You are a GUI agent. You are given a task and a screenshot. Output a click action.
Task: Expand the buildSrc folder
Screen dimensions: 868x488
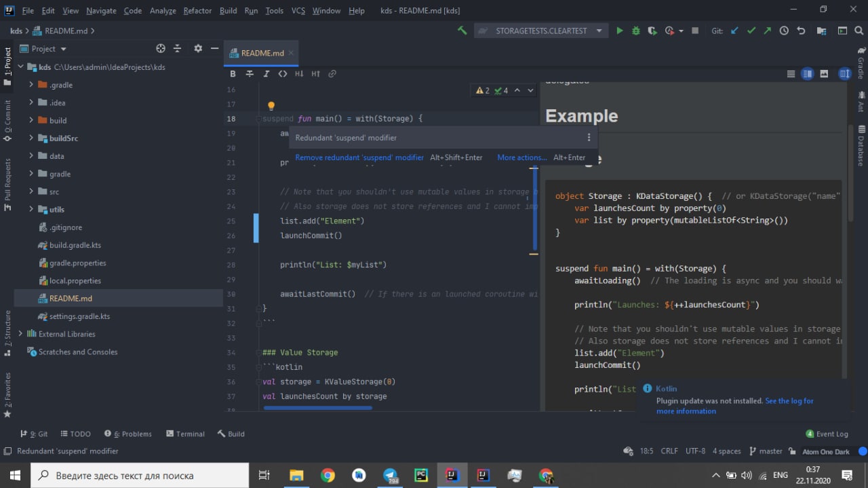(x=31, y=138)
